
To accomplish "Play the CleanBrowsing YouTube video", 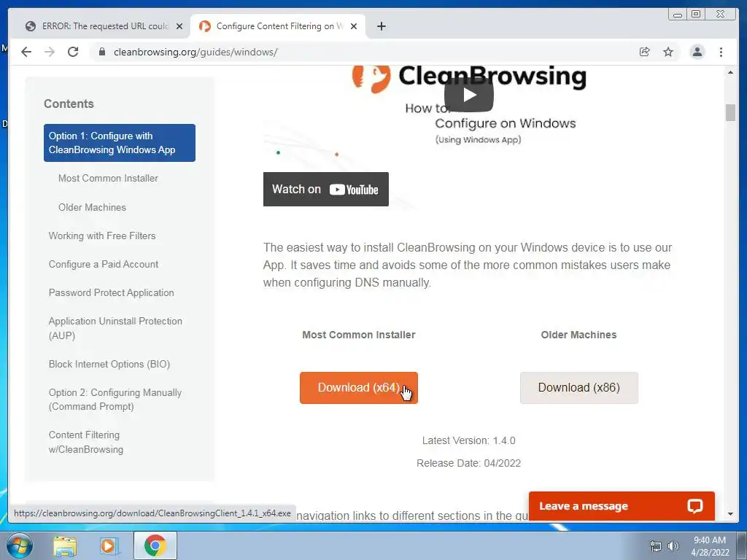I will (x=469, y=95).
